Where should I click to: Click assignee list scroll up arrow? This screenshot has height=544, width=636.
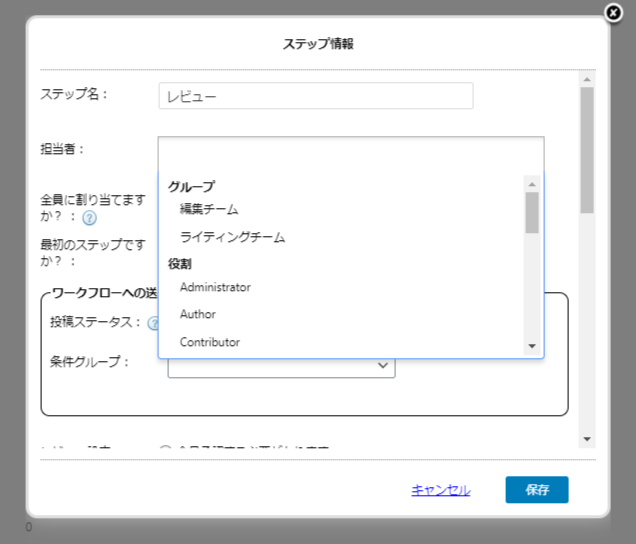click(532, 185)
